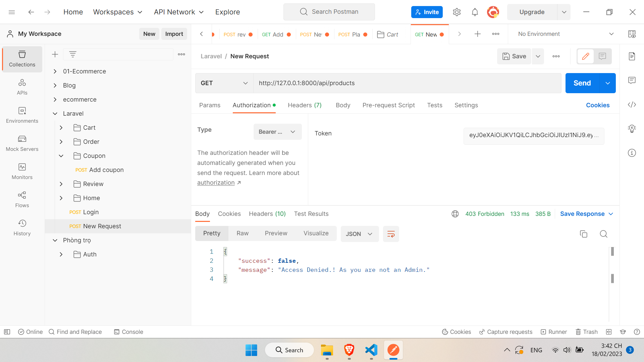Screen dimensions: 644x362
Task: Open the Bearer Token type dropdown
Action: pos(277,132)
